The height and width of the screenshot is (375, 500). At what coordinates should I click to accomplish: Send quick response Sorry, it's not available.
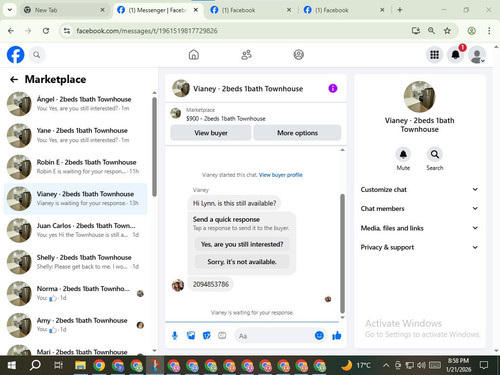point(242,262)
